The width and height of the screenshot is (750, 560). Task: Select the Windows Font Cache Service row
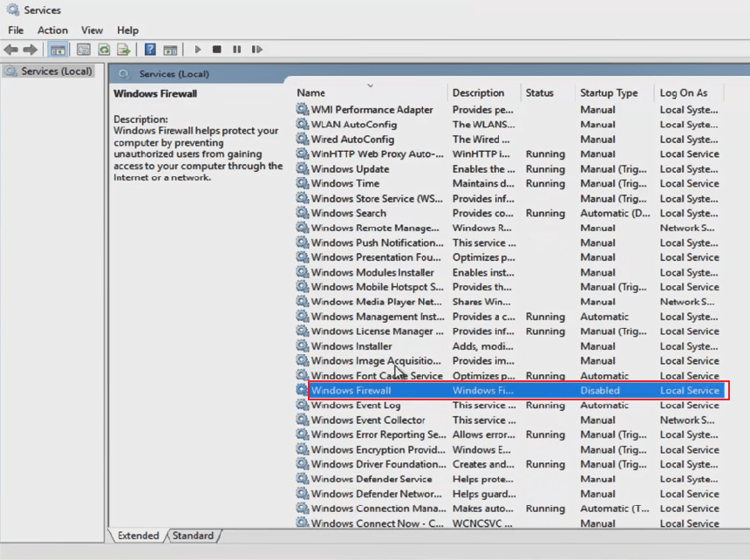(509, 375)
